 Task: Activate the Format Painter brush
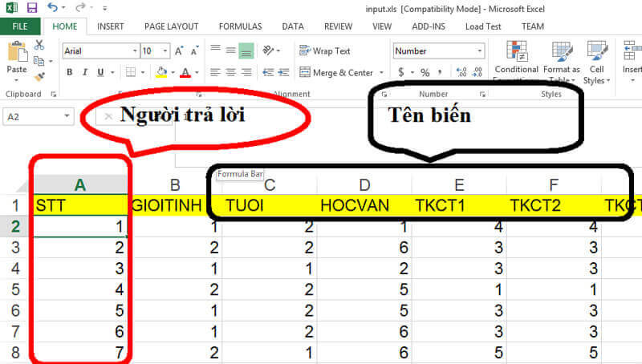point(39,76)
